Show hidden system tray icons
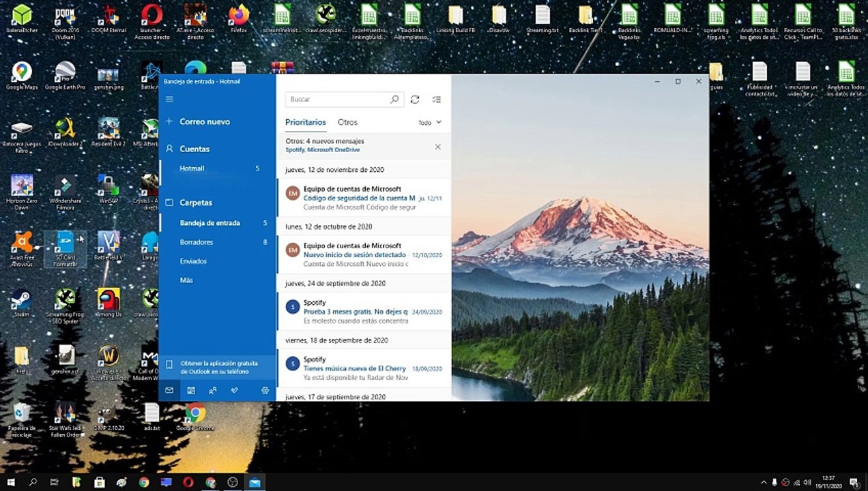The width and height of the screenshot is (868, 491). 763,482
